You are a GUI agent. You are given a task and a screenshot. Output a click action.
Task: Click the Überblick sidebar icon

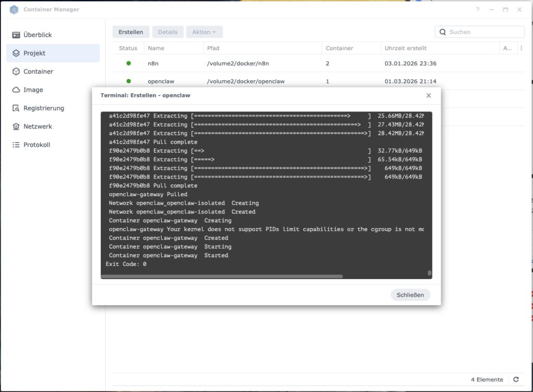tap(16, 35)
